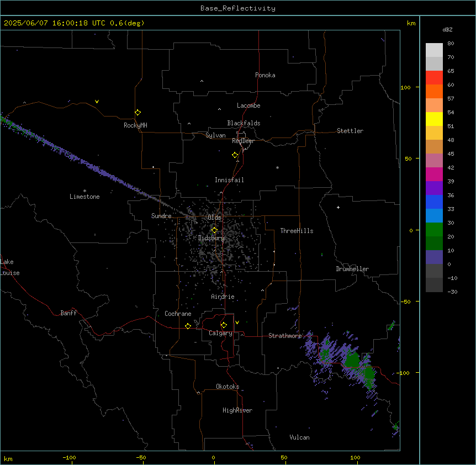Click the Sundre town label
This screenshot has height=465, width=476.
(x=161, y=216)
